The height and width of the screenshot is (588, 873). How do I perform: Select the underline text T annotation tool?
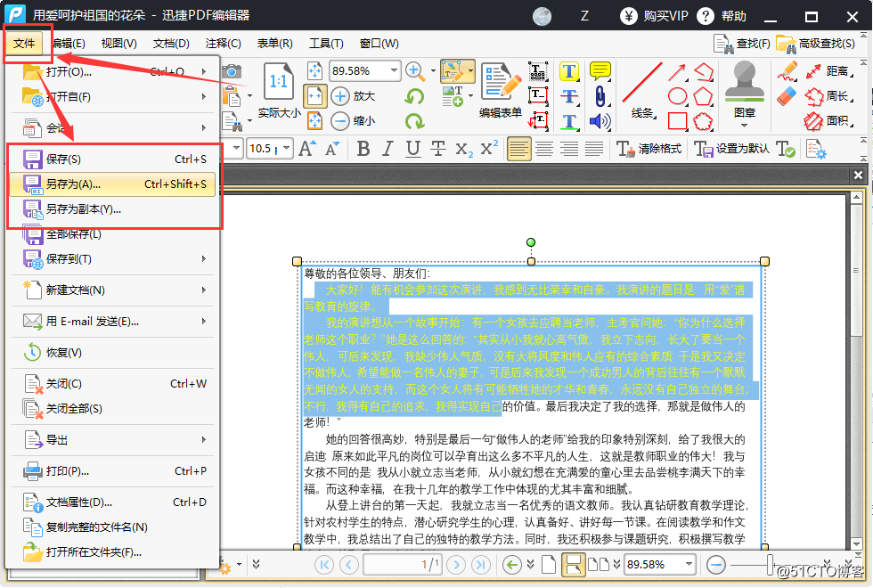pos(569,121)
